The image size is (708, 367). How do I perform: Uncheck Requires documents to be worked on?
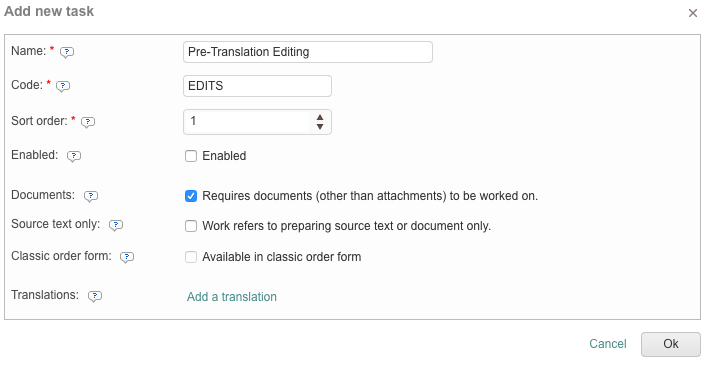click(191, 196)
